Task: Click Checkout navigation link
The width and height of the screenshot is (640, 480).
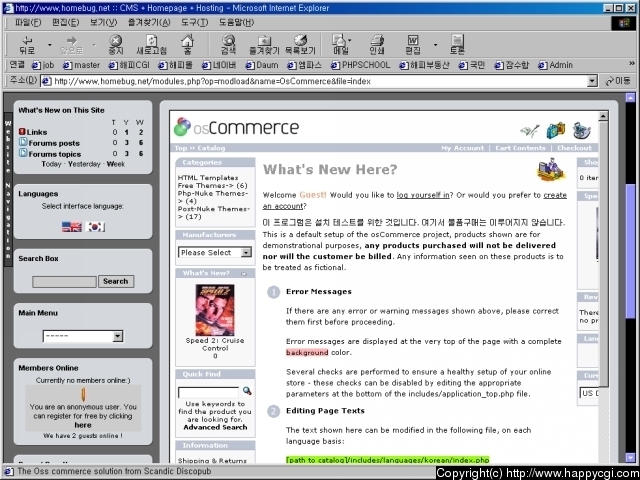Action: [x=574, y=148]
